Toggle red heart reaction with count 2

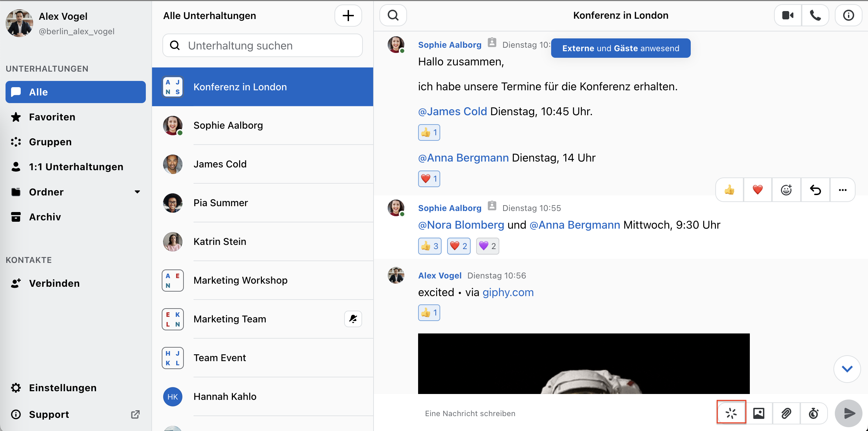click(x=459, y=246)
